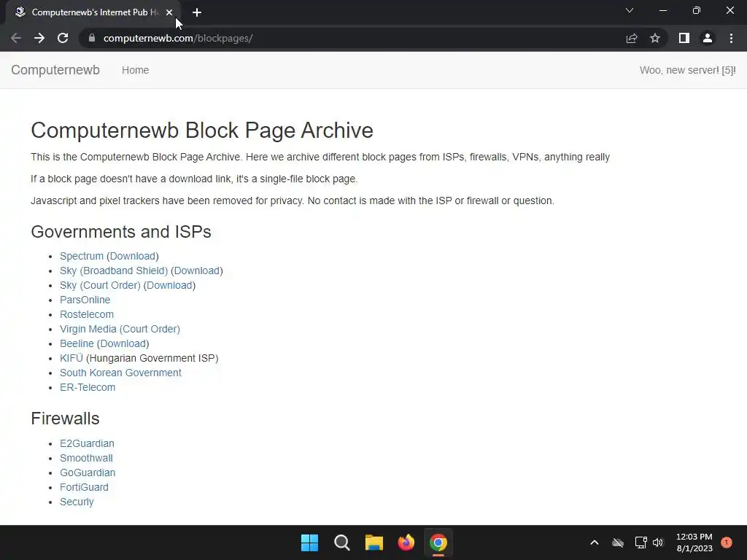Screen dimensions: 747x560
Task: Open the Spectrum block page
Action: 82,256
